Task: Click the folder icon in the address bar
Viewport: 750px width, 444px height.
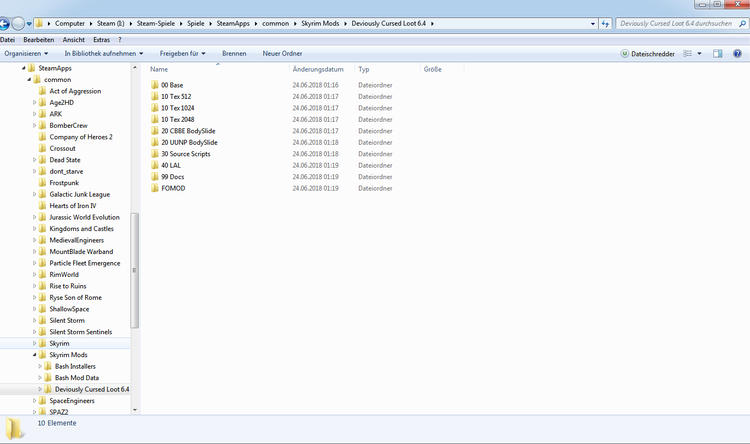Action: (39, 23)
